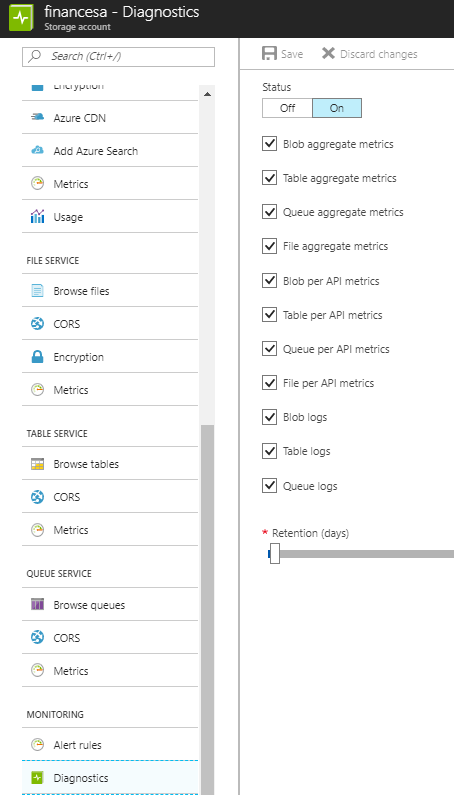Open the Usage bar chart icon
This screenshot has width=454, height=795.
38,216
